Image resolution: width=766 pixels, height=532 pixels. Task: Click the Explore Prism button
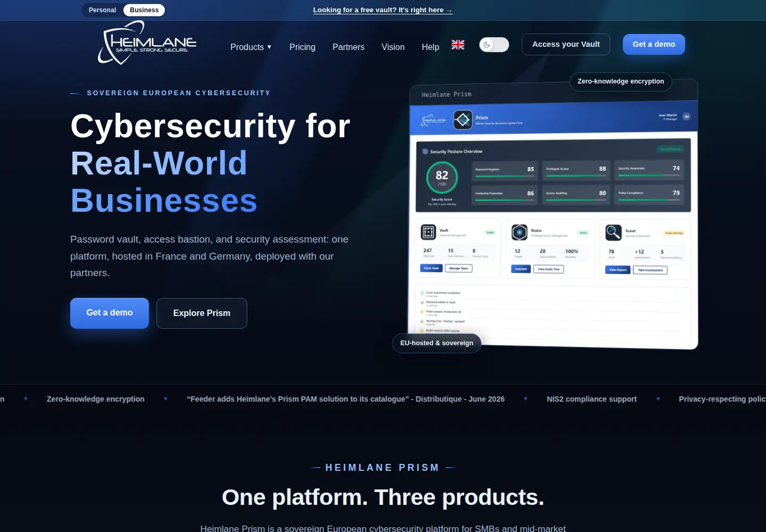[202, 313]
